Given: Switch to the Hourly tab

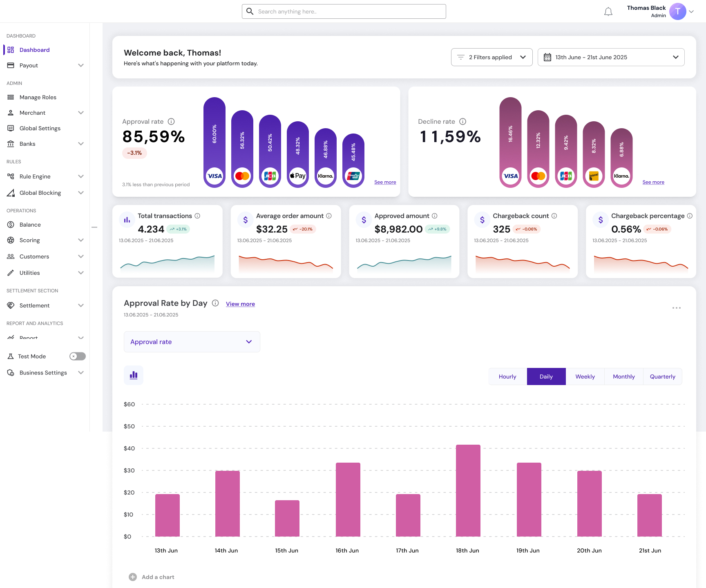Looking at the screenshot, I should tap(507, 376).
